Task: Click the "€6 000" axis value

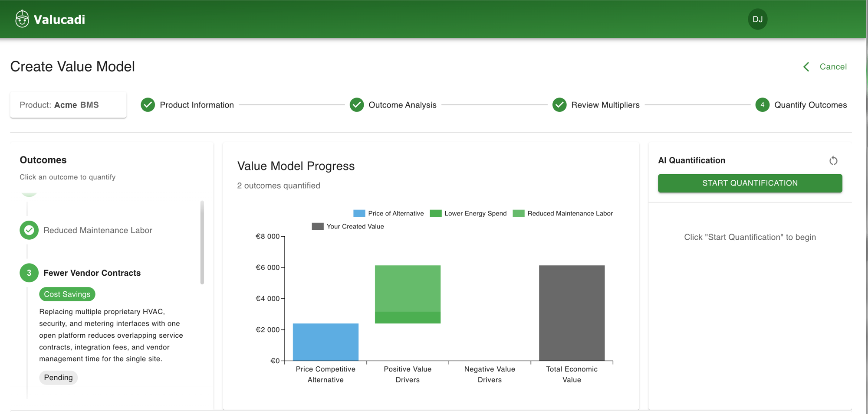Action: point(267,267)
